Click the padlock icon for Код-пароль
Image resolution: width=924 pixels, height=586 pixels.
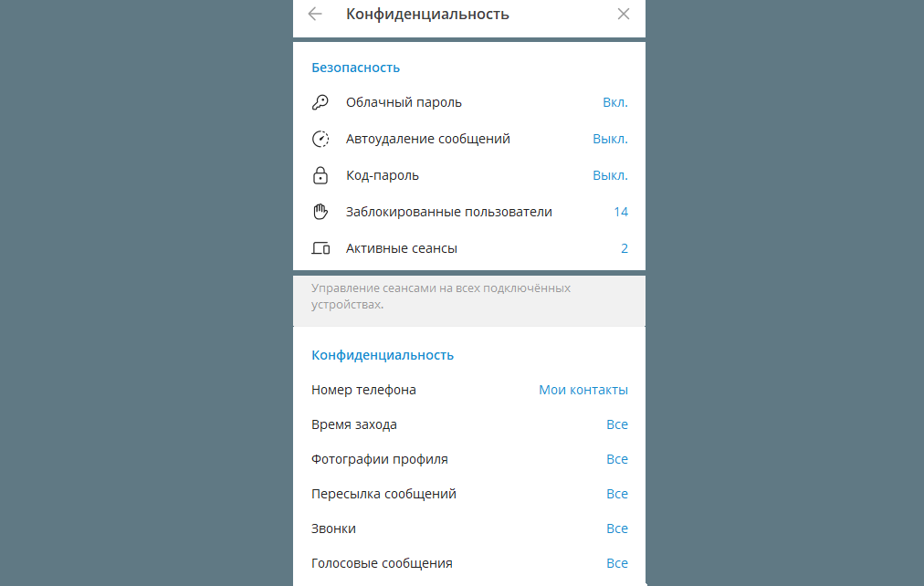coord(320,175)
